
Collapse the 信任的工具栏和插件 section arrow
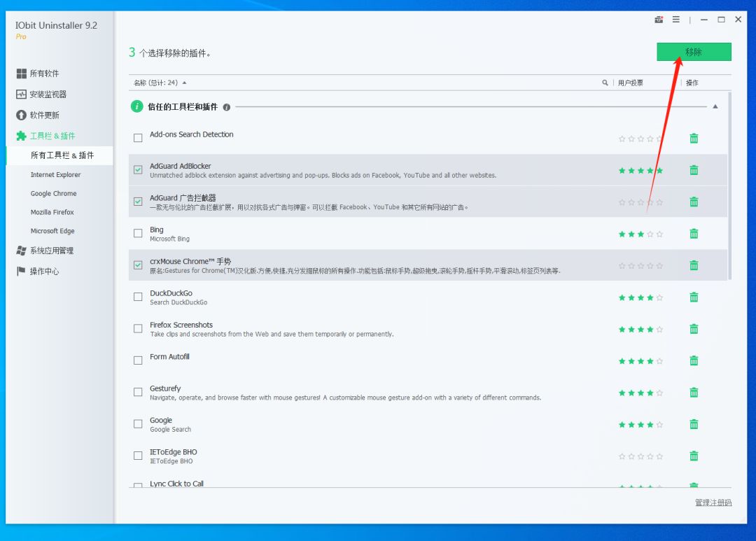coord(715,106)
